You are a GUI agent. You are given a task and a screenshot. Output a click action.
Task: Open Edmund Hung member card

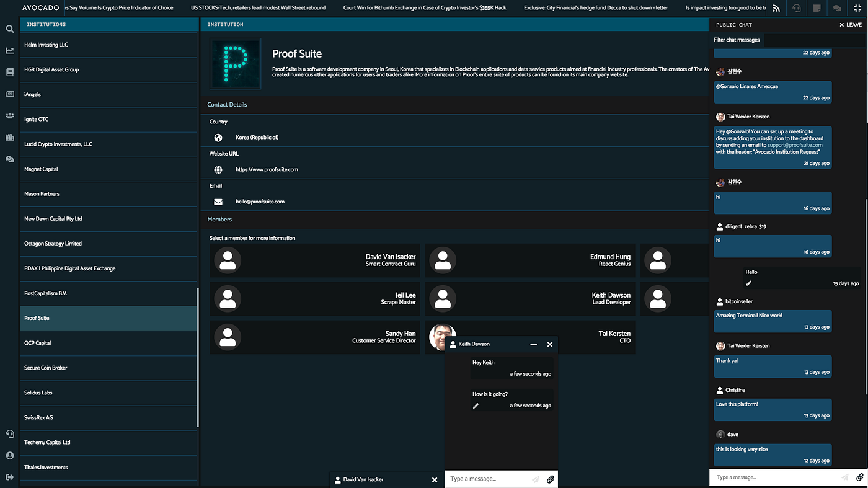coord(530,260)
